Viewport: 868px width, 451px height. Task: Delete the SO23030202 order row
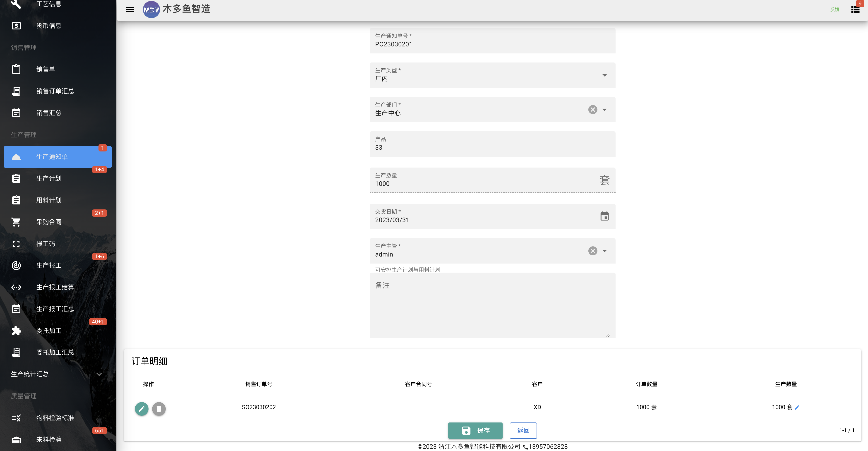click(159, 408)
